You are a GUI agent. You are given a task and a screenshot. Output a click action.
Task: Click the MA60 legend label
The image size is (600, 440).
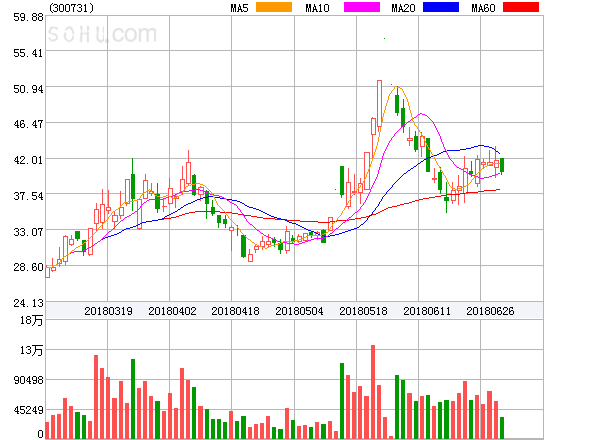point(483,8)
